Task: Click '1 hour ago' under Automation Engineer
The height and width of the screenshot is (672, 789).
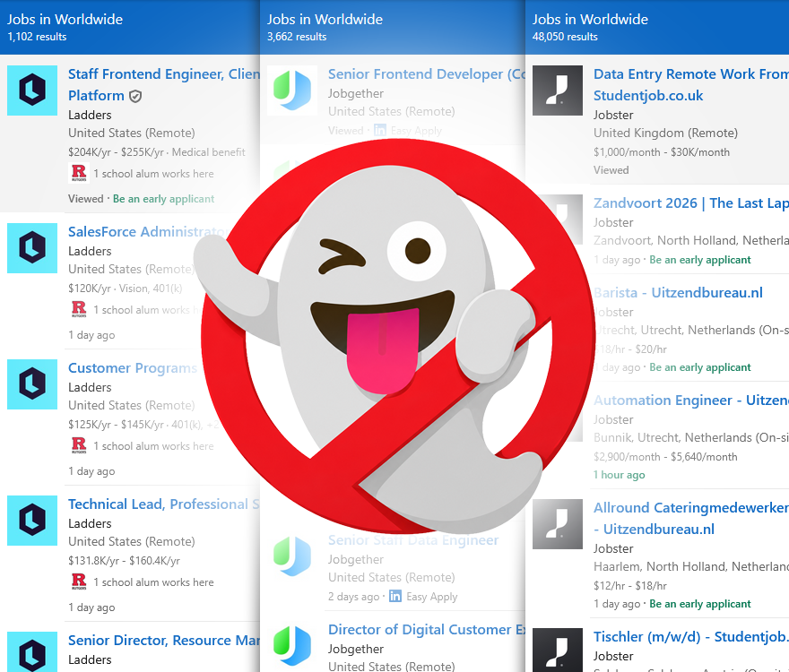Action: (619, 475)
